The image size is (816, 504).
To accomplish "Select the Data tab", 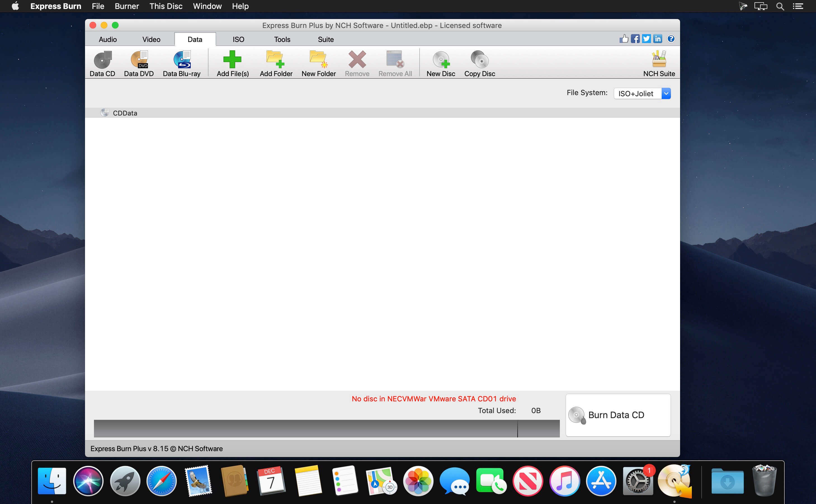I will (x=195, y=39).
